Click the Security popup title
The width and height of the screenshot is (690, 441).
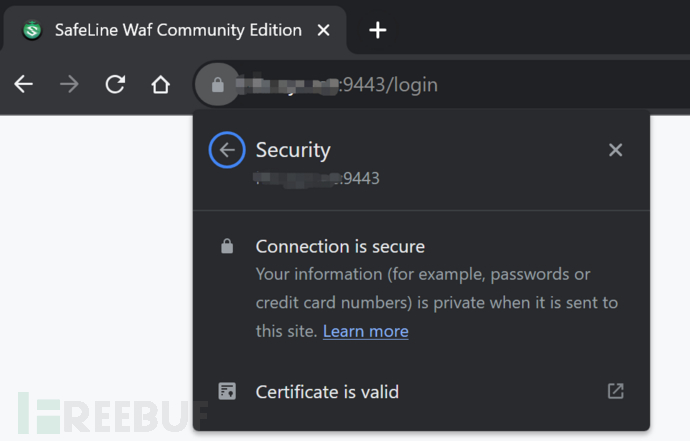[x=293, y=150]
